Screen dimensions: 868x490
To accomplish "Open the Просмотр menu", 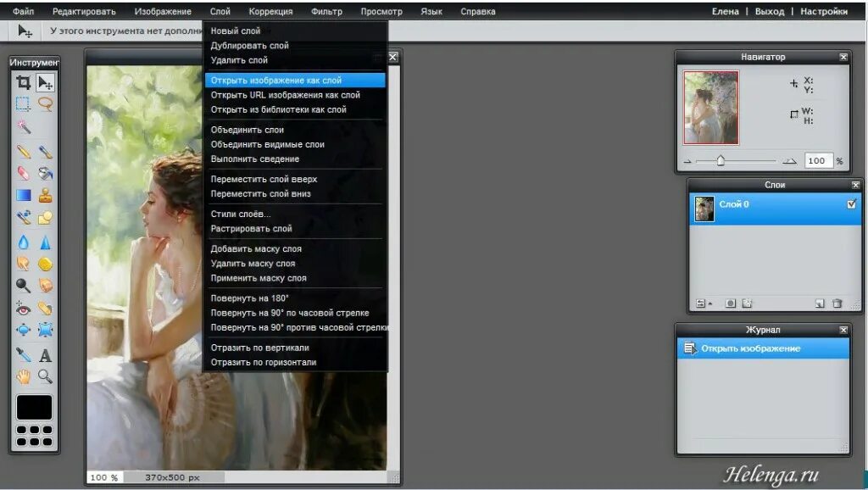I will (381, 11).
